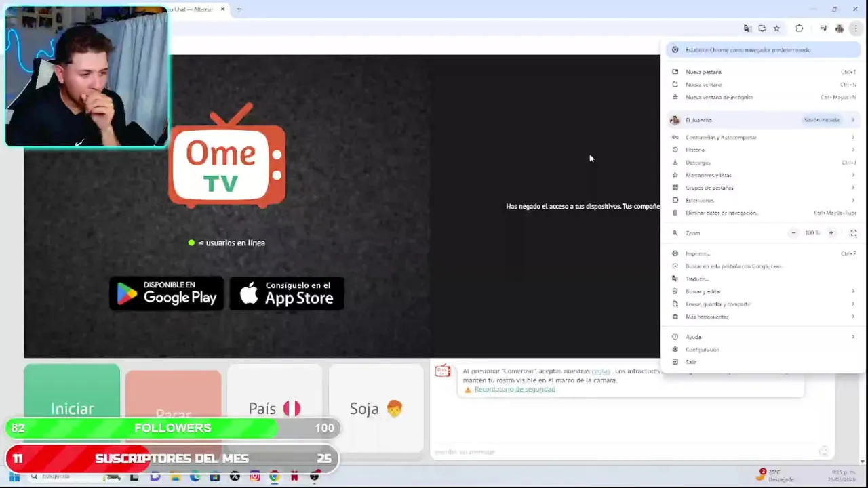Open a new tab with plus button
This screenshot has width=868, height=488.
tap(239, 9)
